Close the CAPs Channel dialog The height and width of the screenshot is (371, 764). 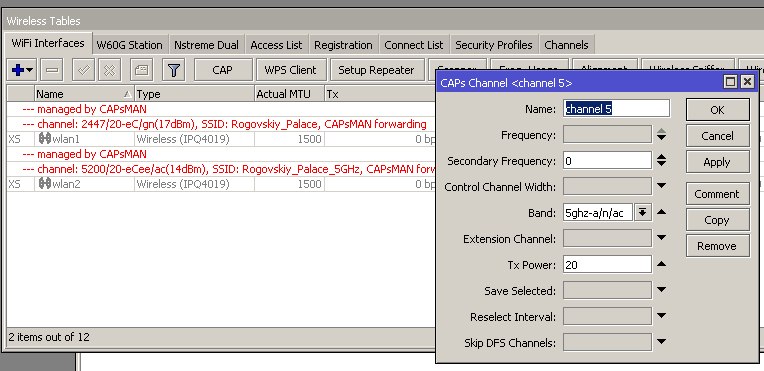click(747, 82)
